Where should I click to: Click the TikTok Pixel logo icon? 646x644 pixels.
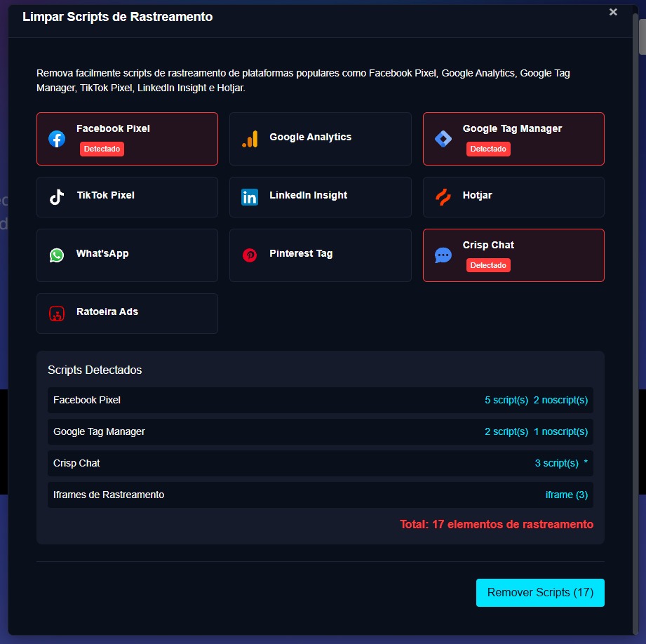(57, 197)
